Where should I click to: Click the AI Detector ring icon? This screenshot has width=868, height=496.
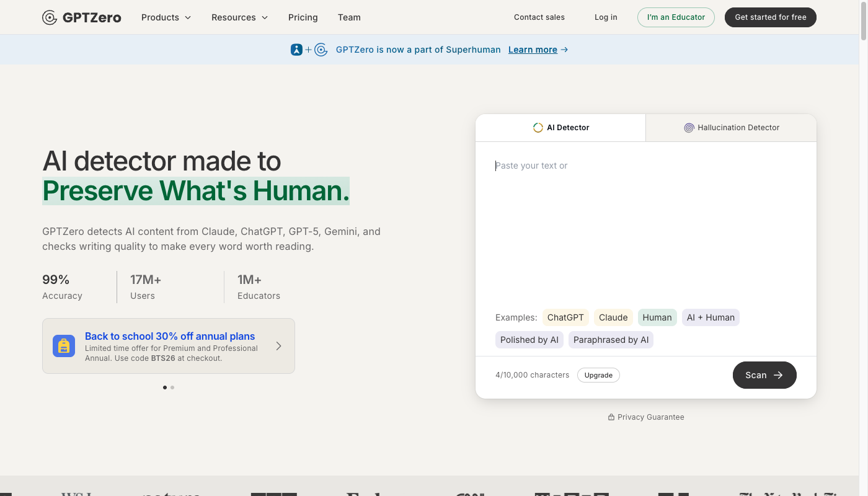tap(538, 128)
